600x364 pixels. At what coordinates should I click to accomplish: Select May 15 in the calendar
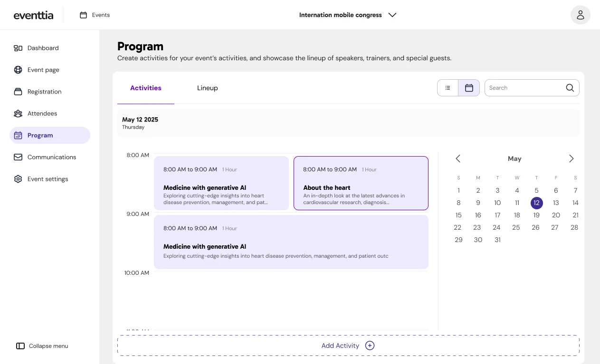458,215
